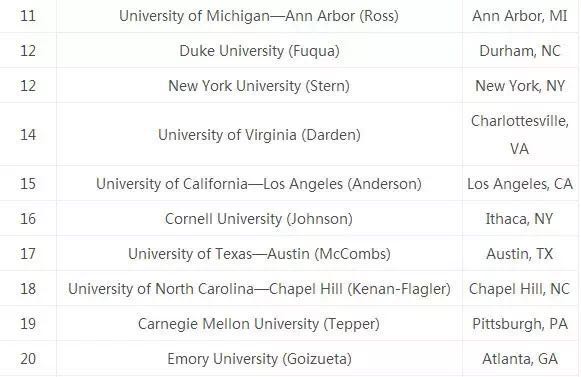Image resolution: width=581 pixels, height=377 pixels.
Task: Select University of Texas—Austin (McCombs) cell
Action: [259, 254]
